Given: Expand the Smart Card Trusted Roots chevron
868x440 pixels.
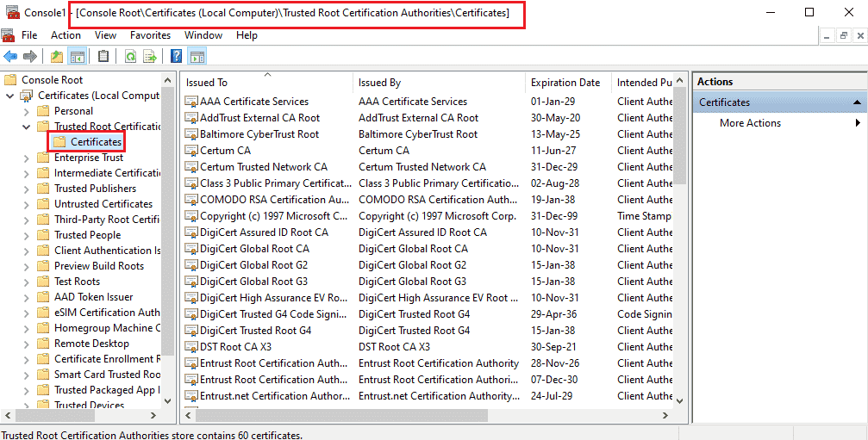Looking at the screenshot, I should pos(27,375).
